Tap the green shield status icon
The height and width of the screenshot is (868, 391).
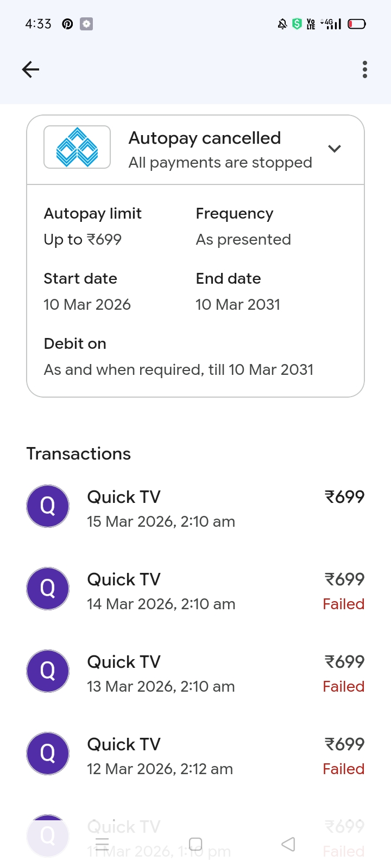coord(297,24)
